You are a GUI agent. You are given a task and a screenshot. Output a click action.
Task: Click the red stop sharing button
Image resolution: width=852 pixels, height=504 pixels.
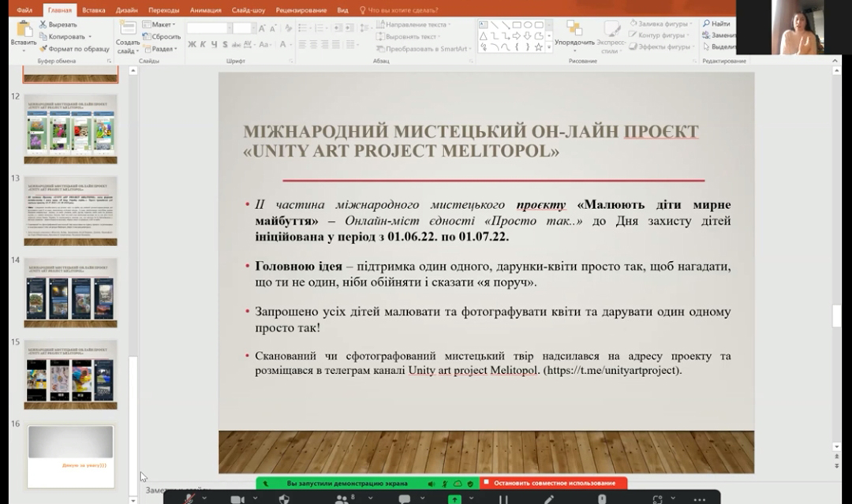click(553, 483)
